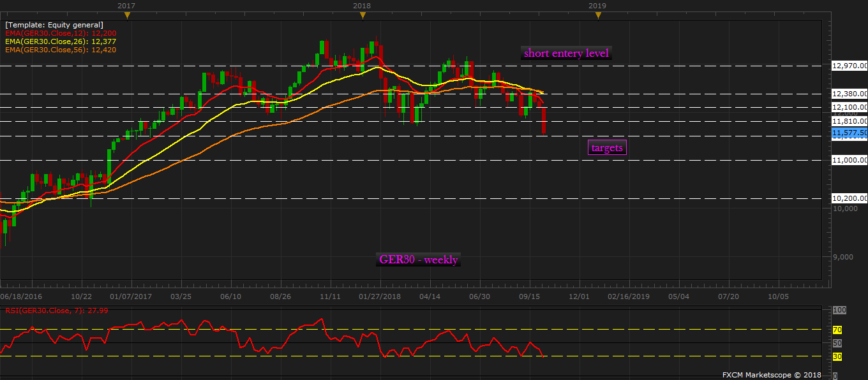
Task: Click the 06/30 date axis label
Action: pos(479,296)
